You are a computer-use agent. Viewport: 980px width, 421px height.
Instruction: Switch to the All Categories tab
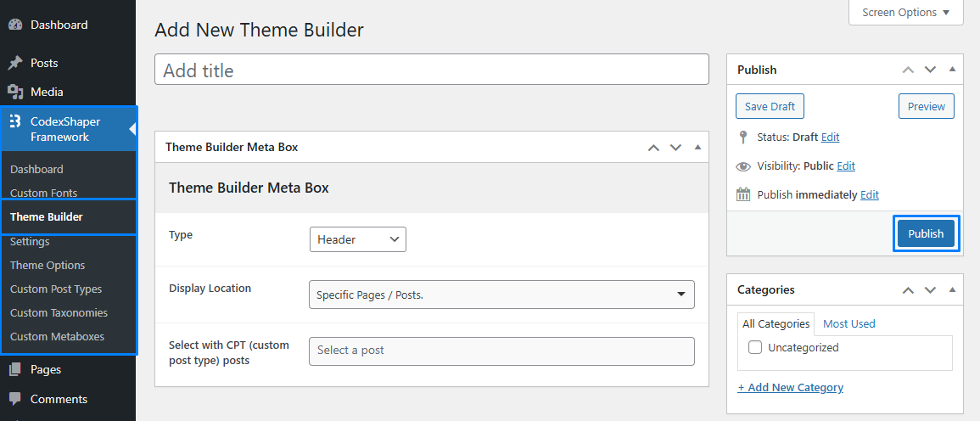pos(776,324)
